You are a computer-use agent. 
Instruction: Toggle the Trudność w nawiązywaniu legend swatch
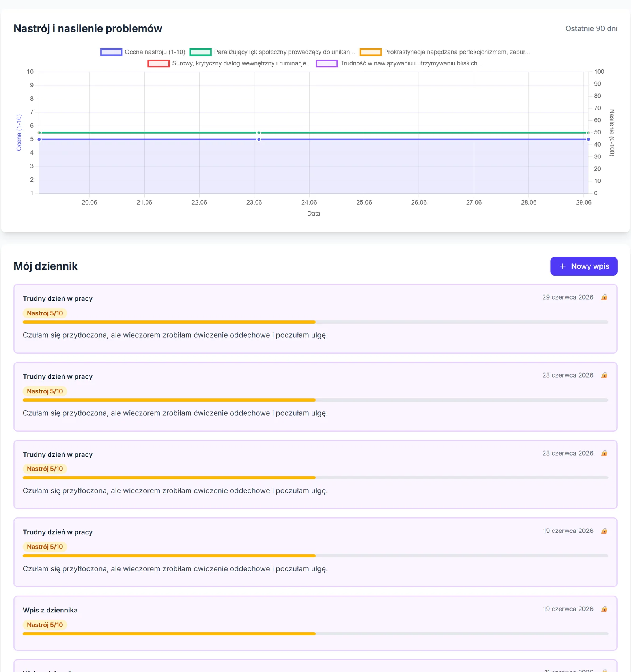[x=327, y=63]
